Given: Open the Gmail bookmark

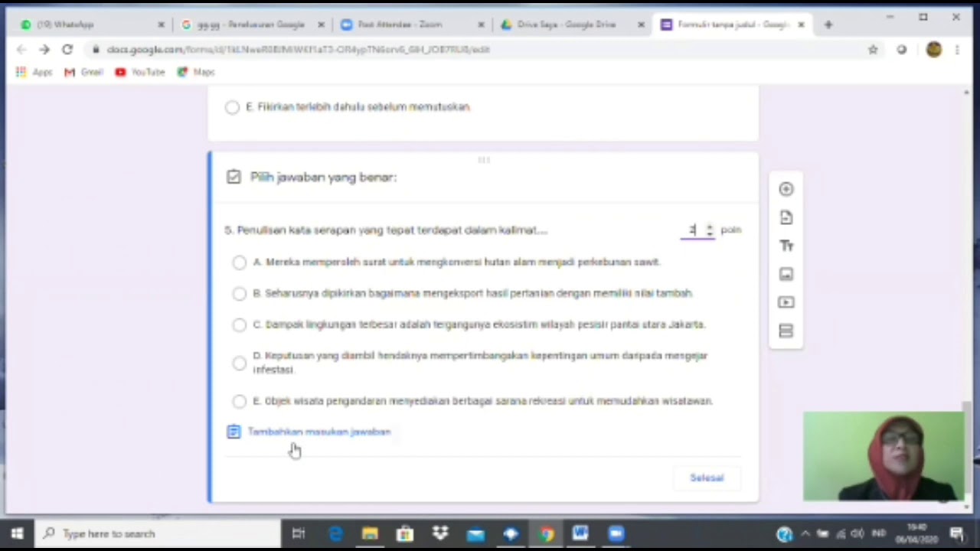Looking at the screenshot, I should click(83, 72).
